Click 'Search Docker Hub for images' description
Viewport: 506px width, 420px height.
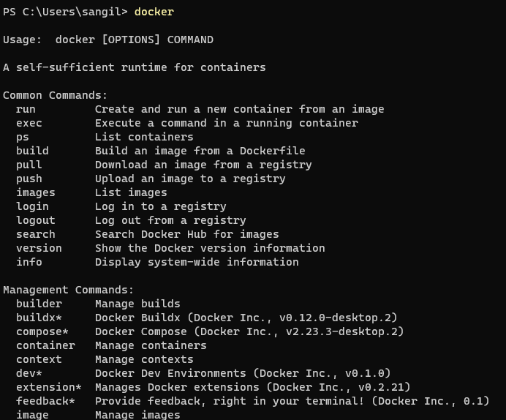(x=187, y=234)
